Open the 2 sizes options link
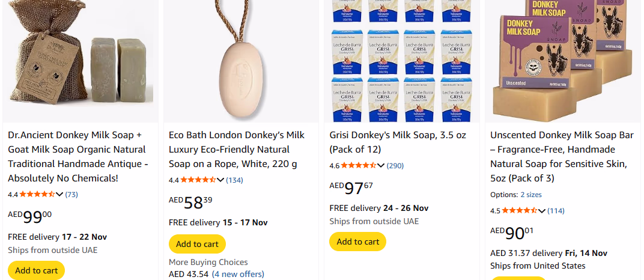The width and height of the screenshot is (644, 280). click(x=530, y=195)
